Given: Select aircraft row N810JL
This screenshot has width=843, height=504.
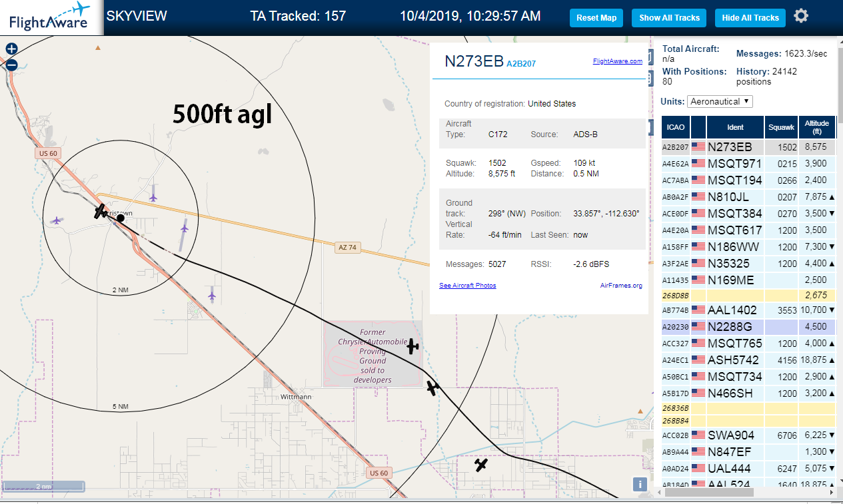Looking at the screenshot, I should [748, 196].
